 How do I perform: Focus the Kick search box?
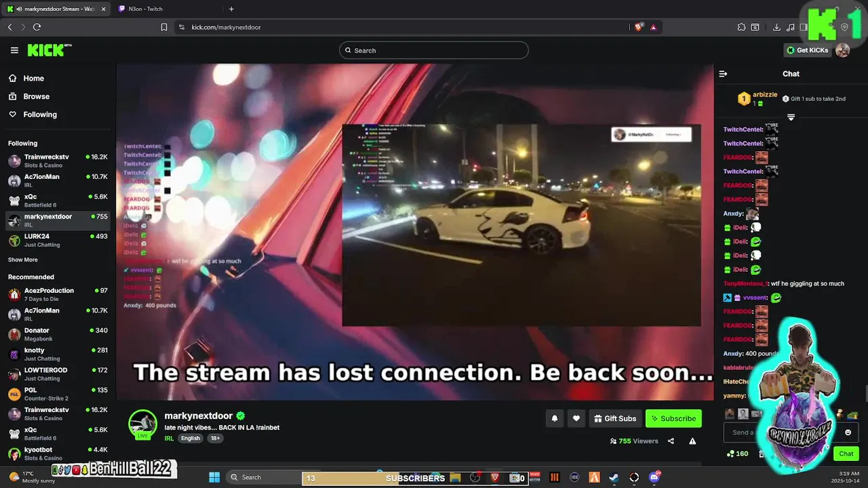click(434, 50)
